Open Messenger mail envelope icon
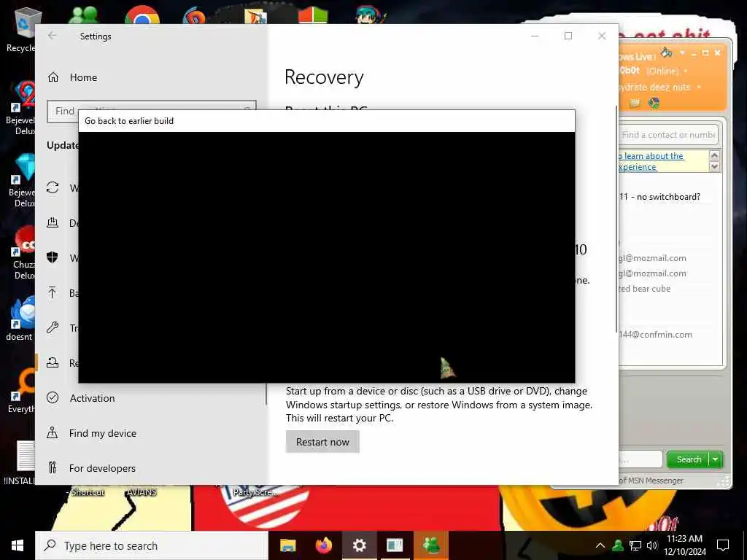The height and width of the screenshot is (560, 747). [x=635, y=103]
